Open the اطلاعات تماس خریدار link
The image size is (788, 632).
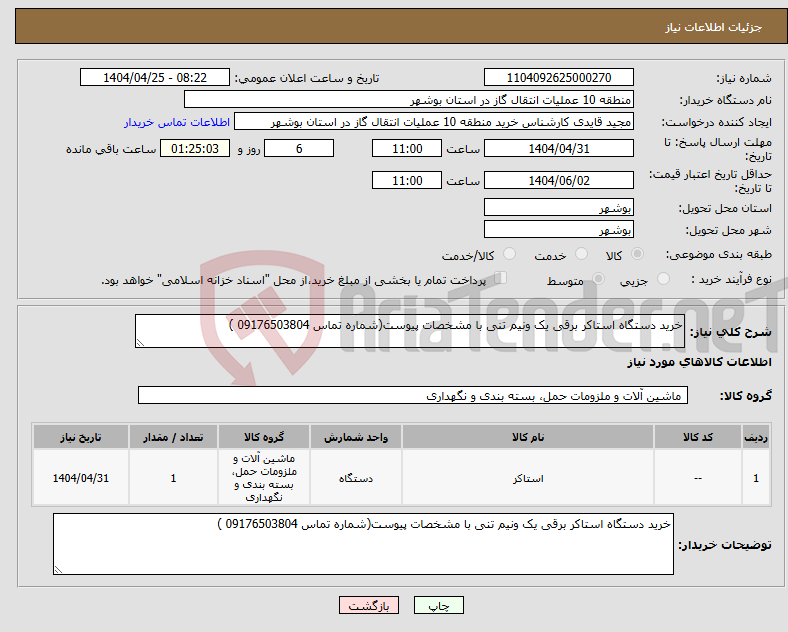(x=177, y=122)
